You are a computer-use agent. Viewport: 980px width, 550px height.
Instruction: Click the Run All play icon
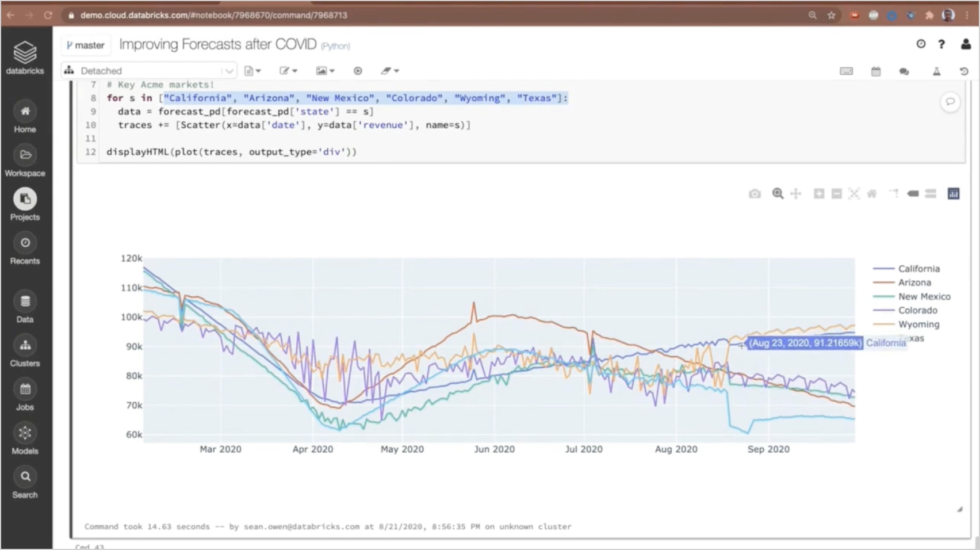pyautogui.click(x=358, y=71)
